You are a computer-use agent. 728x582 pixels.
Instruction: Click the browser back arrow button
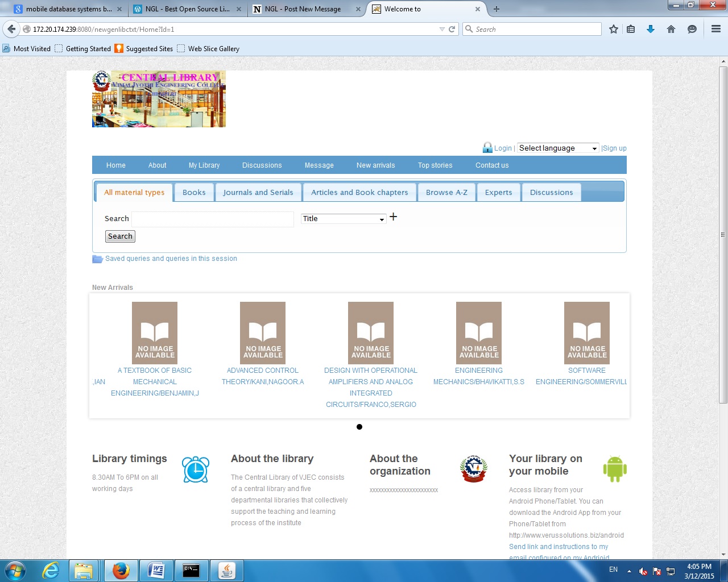(11, 30)
